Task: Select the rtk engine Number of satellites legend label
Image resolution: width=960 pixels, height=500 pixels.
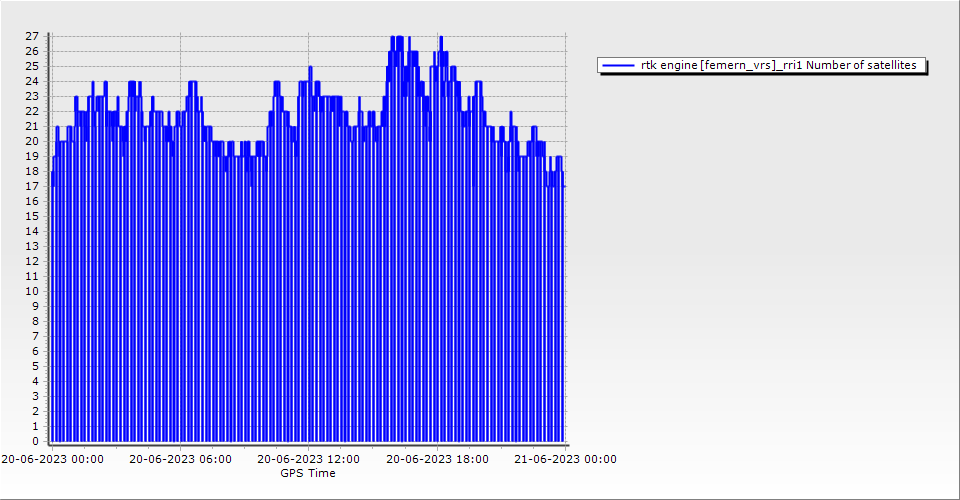Action: [781, 66]
